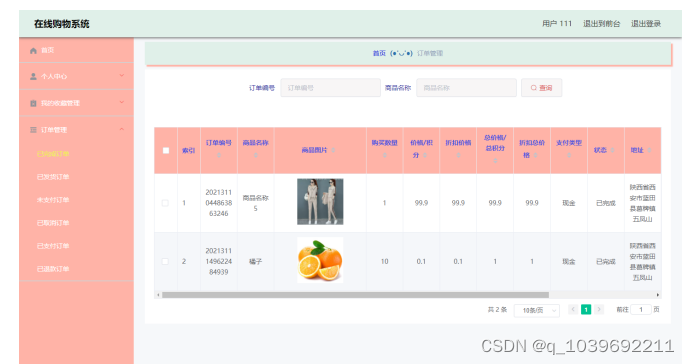Click the right arrow of horizontal scrollbar

[x=658, y=295]
